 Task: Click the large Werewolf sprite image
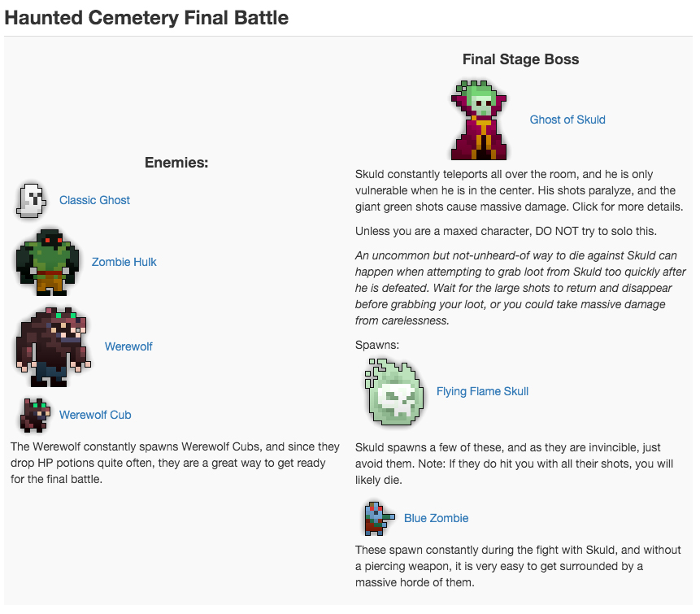point(54,346)
